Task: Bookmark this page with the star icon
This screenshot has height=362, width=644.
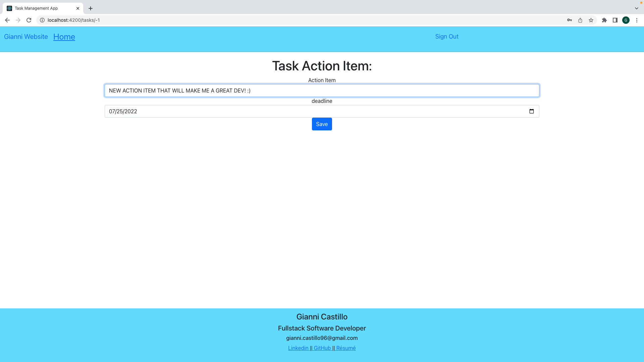Action: (x=591, y=20)
